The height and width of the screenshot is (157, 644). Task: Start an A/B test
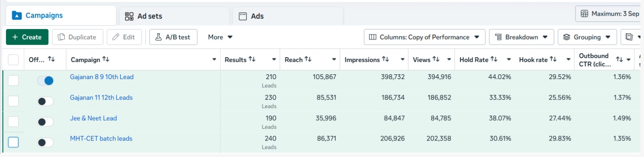click(173, 37)
